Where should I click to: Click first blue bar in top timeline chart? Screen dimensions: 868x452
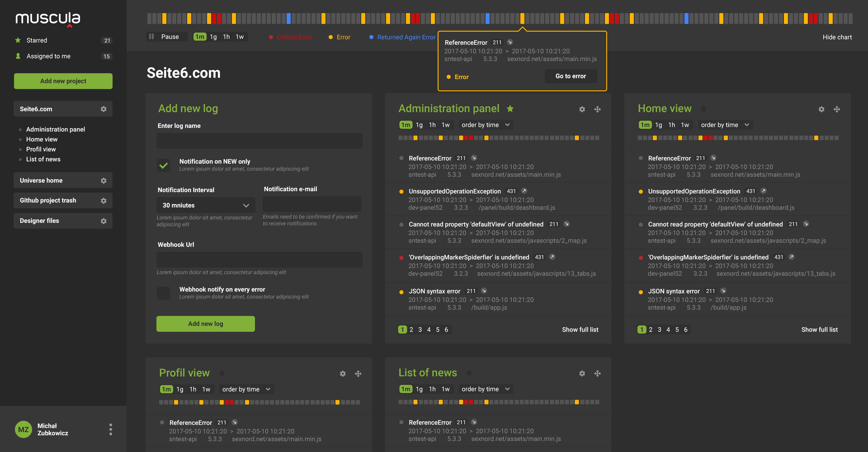[288, 19]
